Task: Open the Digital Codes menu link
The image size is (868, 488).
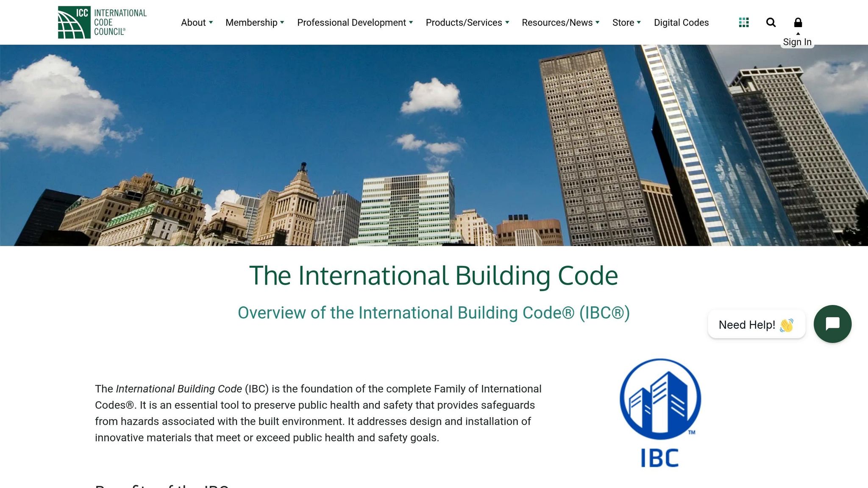Action: [x=681, y=22]
